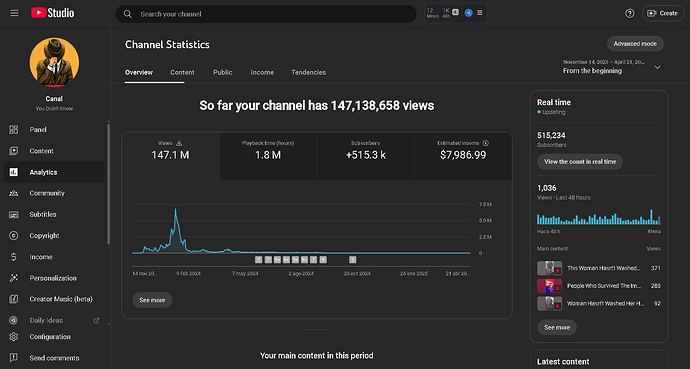Click the blue round extension icon
690x369 pixels.
point(469,13)
